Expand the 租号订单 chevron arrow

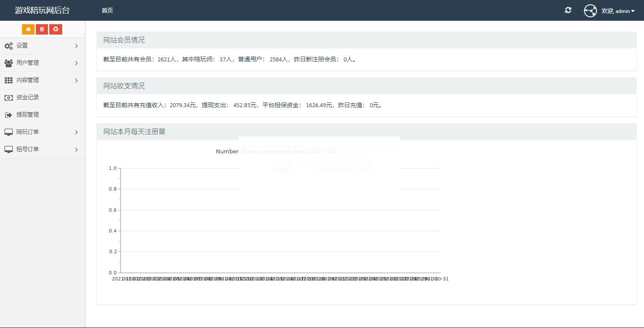76,150
